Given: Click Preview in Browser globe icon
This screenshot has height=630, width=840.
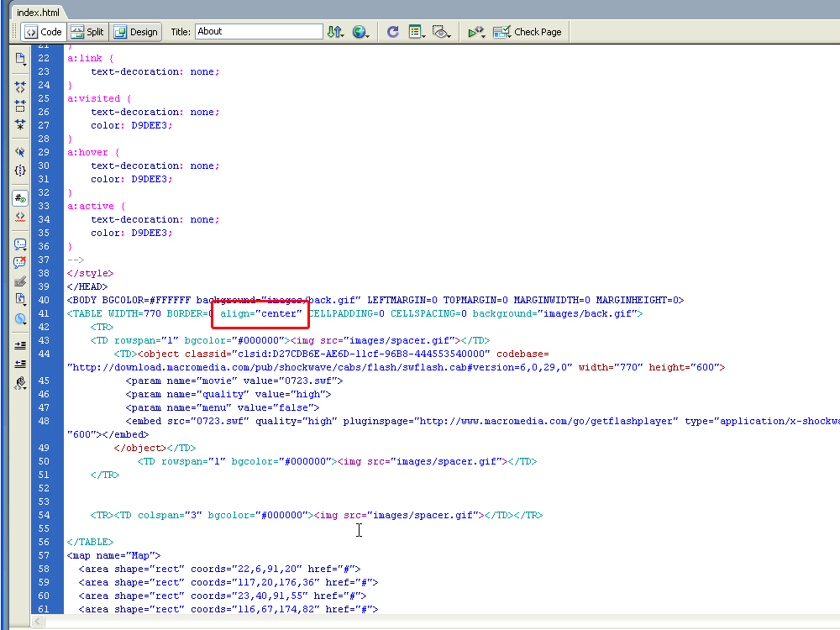Looking at the screenshot, I should click(360, 32).
